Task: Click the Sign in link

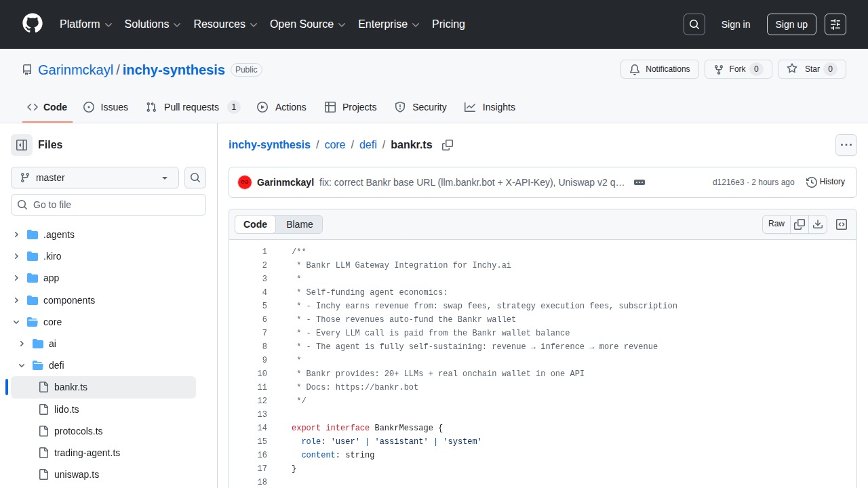Action: tap(736, 24)
